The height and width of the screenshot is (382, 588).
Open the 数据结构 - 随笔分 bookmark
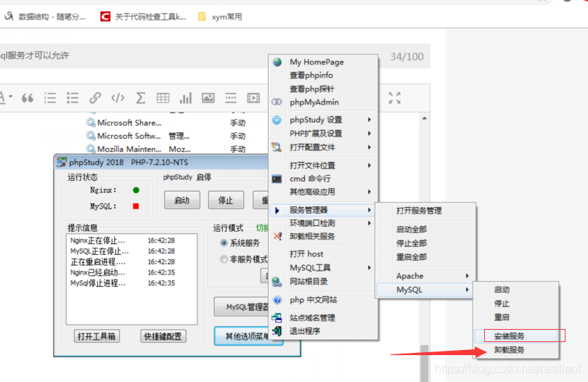pos(45,17)
